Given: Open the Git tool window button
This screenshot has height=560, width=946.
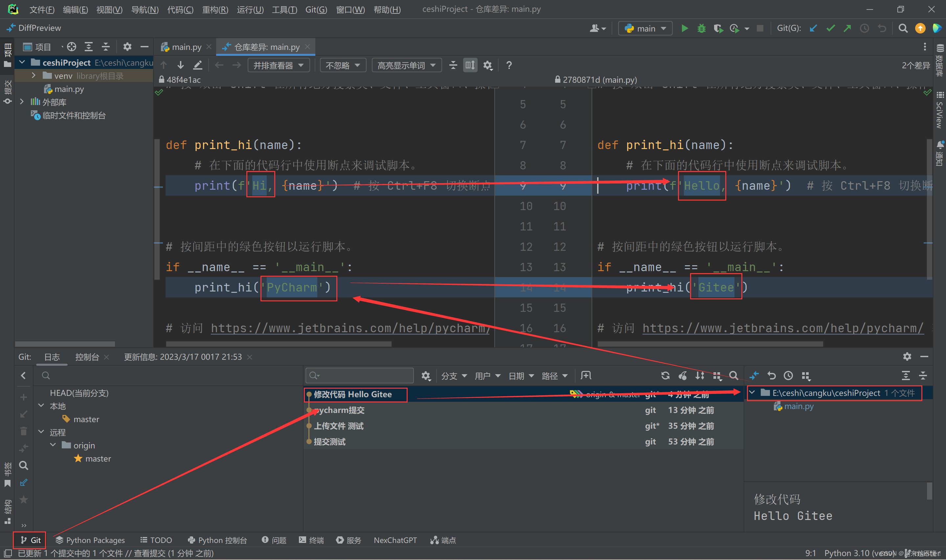Looking at the screenshot, I should point(30,540).
